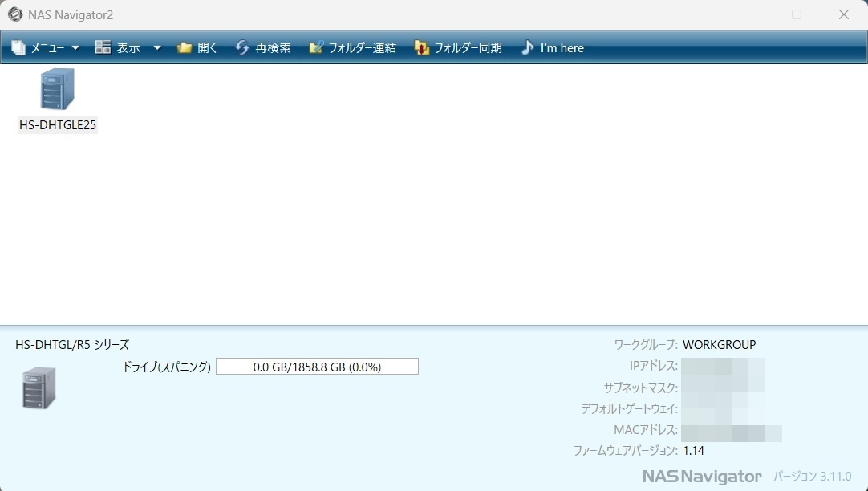Click the フォルダー同期 folder sync icon
This screenshot has height=491, width=868.
422,48
